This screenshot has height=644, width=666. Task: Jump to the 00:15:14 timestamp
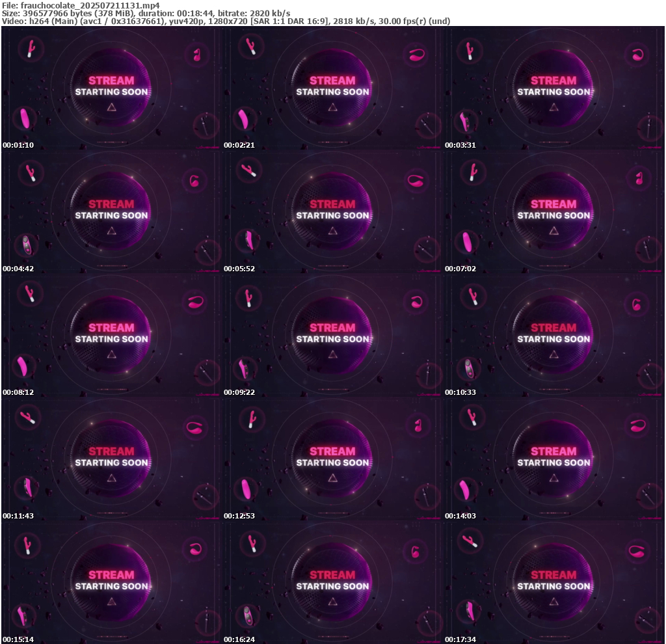tap(18, 639)
